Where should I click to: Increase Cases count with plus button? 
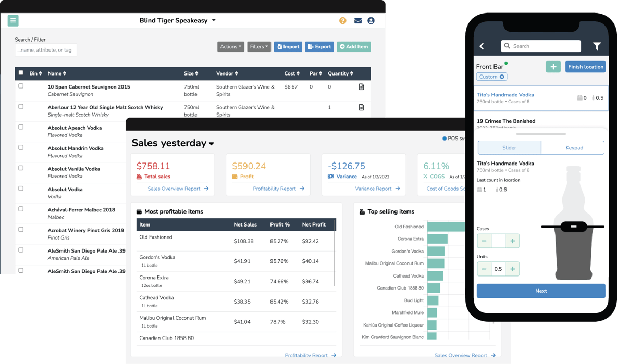(x=512, y=241)
